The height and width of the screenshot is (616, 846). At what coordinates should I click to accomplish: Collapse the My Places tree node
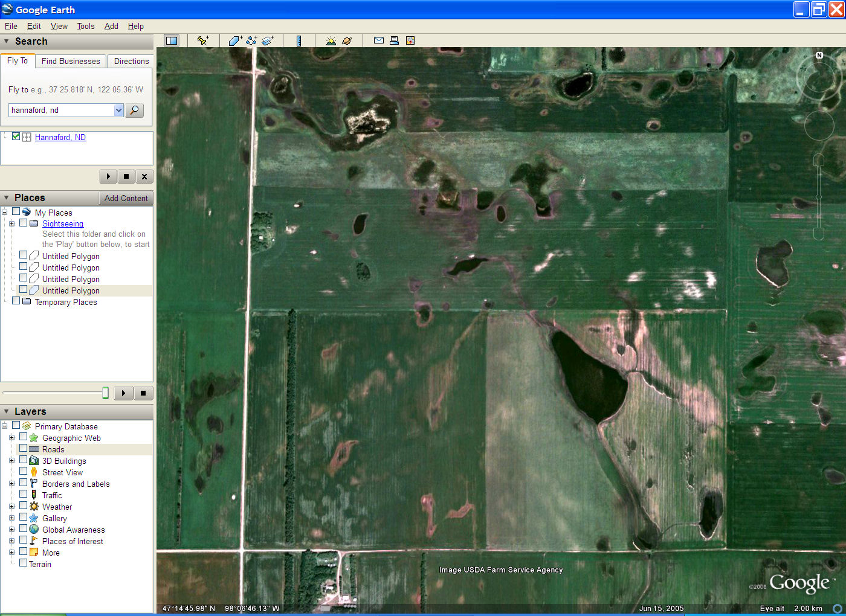4,212
